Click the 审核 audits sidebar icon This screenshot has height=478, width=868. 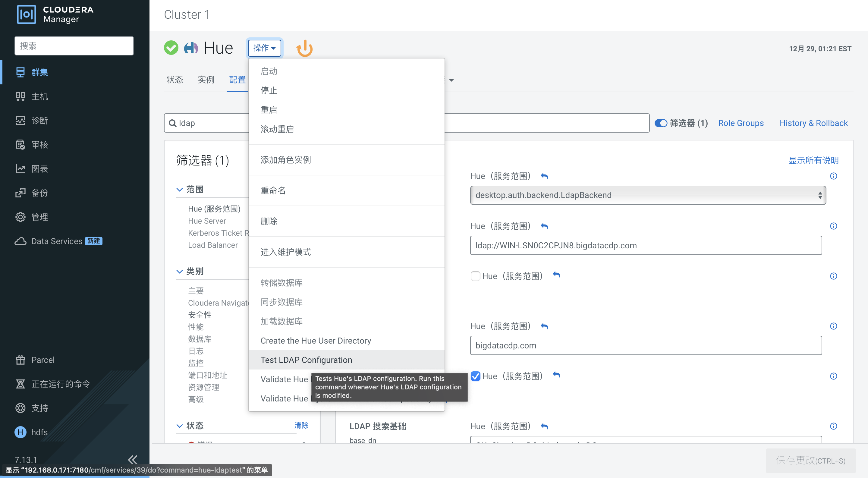coord(20,144)
